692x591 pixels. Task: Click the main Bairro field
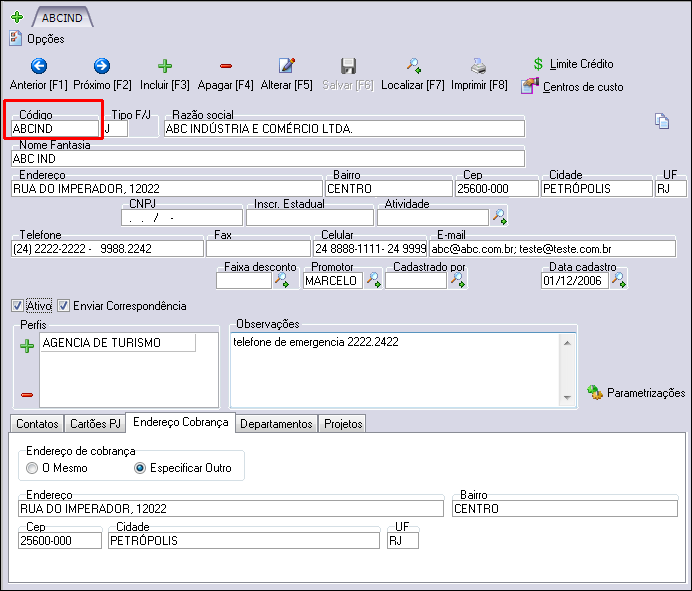click(x=389, y=188)
